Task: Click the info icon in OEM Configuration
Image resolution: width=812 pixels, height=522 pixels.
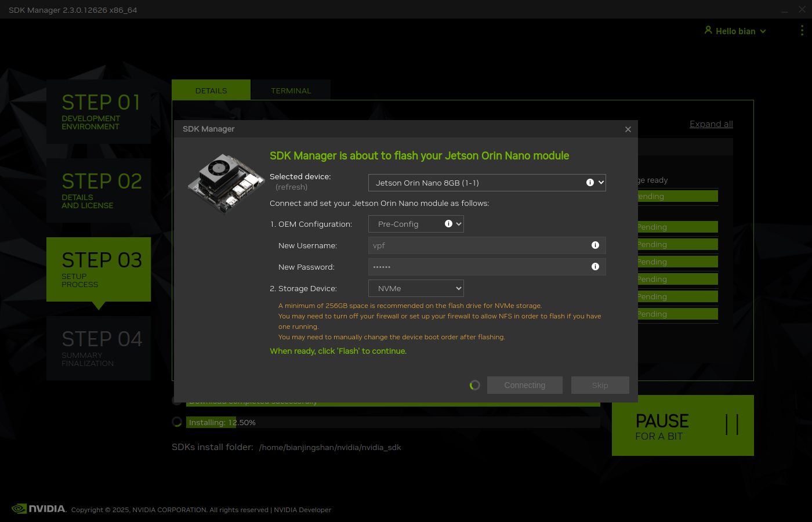Action: pyautogui.click(x=448, y=224)
